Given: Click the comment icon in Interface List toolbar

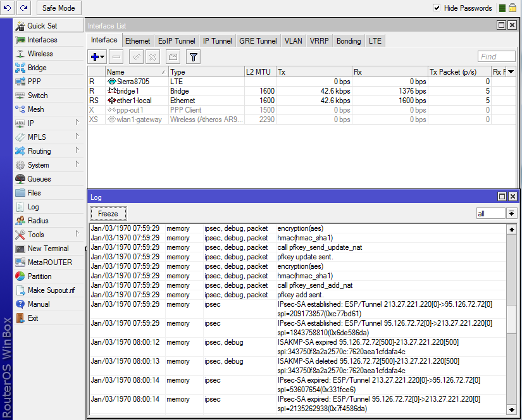Looking at the screenshot, I should tap(172, 57).
